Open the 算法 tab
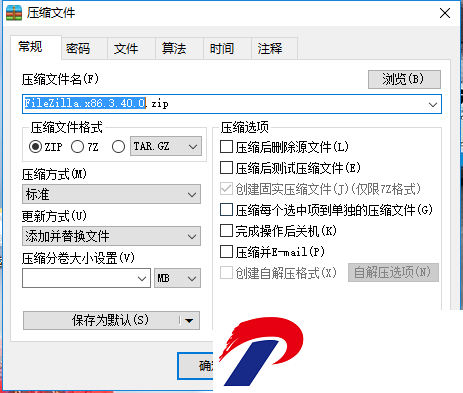Image resolution: width=463 pixels, height=393 pixels. [x=179, y=49]
